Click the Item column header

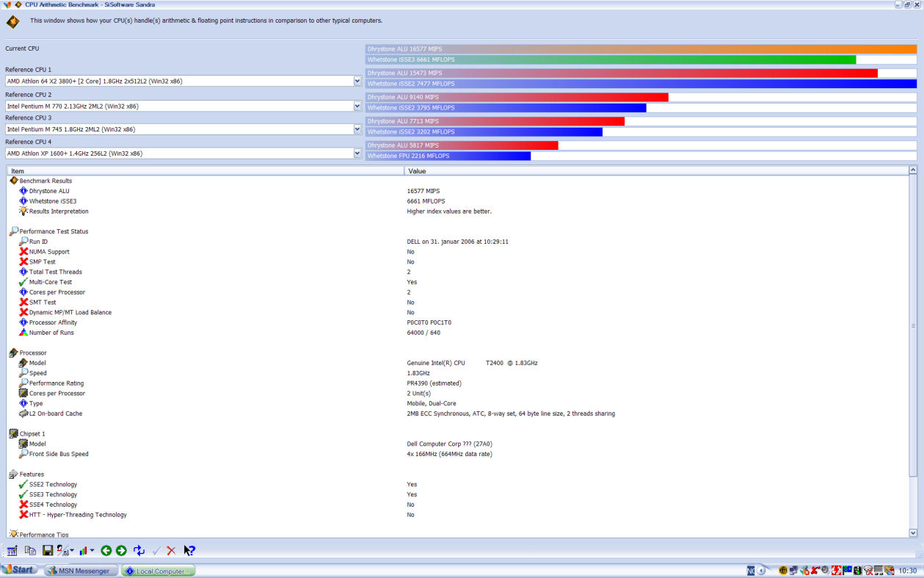click(x=205, y=170)
